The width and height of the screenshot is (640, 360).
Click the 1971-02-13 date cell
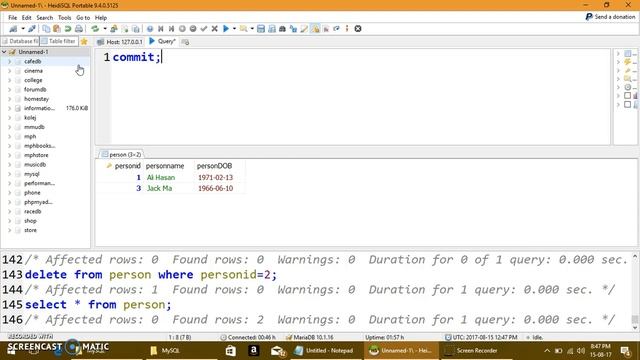216,178
